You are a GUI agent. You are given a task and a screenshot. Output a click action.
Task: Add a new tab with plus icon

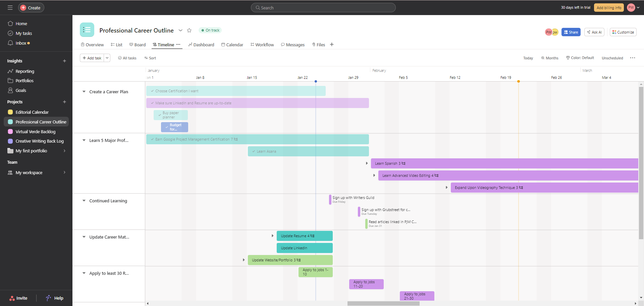332,44
